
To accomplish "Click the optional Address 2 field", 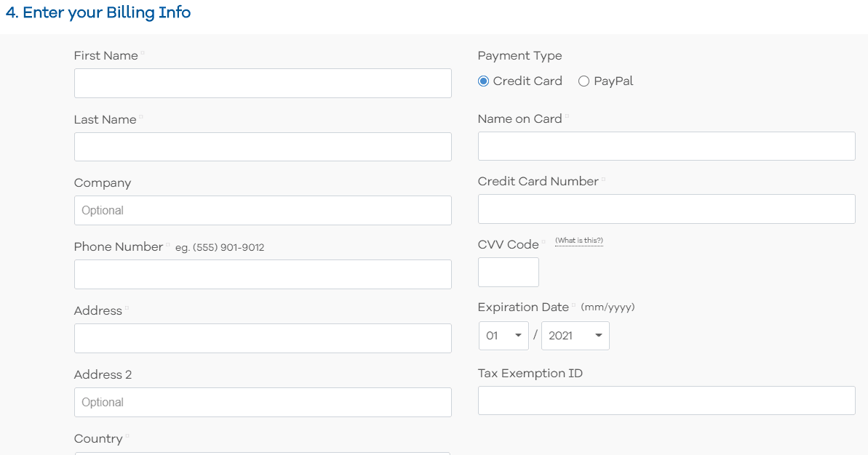I will click(263, 402).
